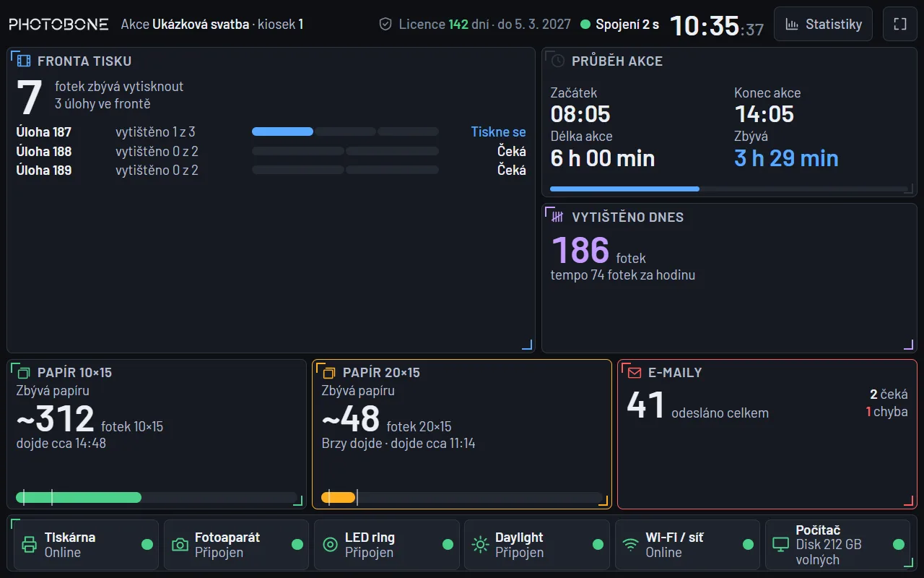924x578 pixels.
Task: Click the green Papír 10×15 level bar
Action: 157,497
